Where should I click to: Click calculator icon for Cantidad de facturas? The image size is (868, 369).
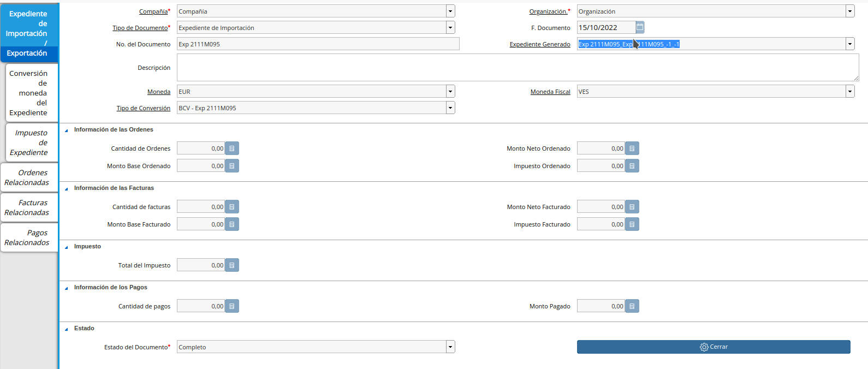232,207
